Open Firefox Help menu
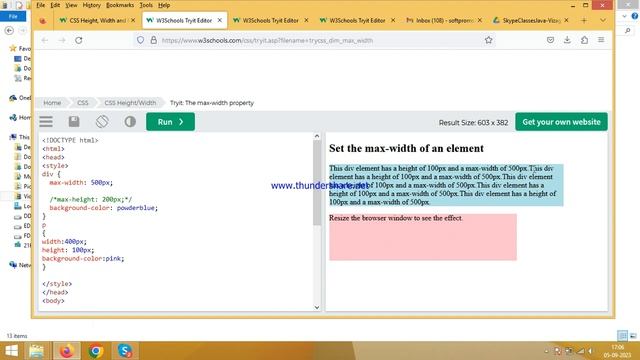Viewport: 640px width, 360px height. (x=164, y=5)
